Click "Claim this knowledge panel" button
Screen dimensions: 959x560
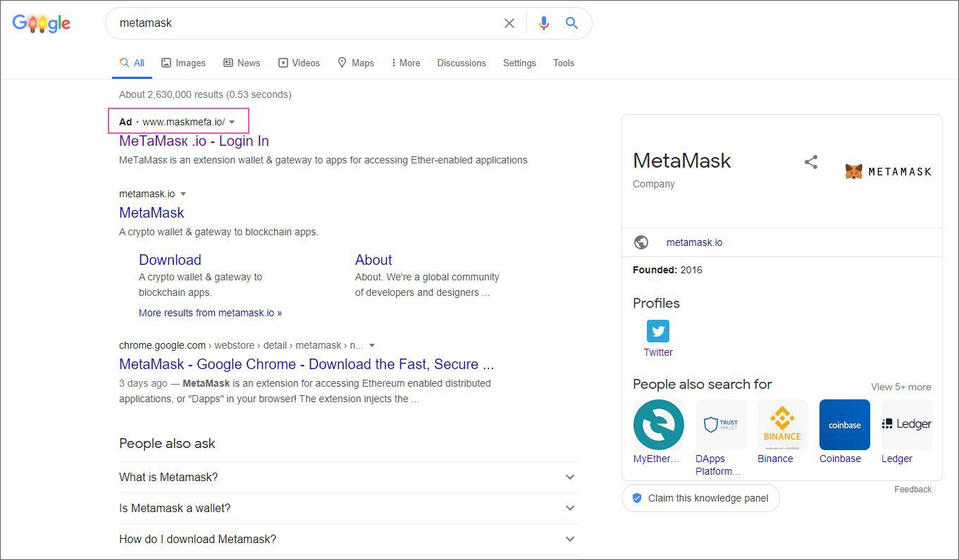coord(700,498)
